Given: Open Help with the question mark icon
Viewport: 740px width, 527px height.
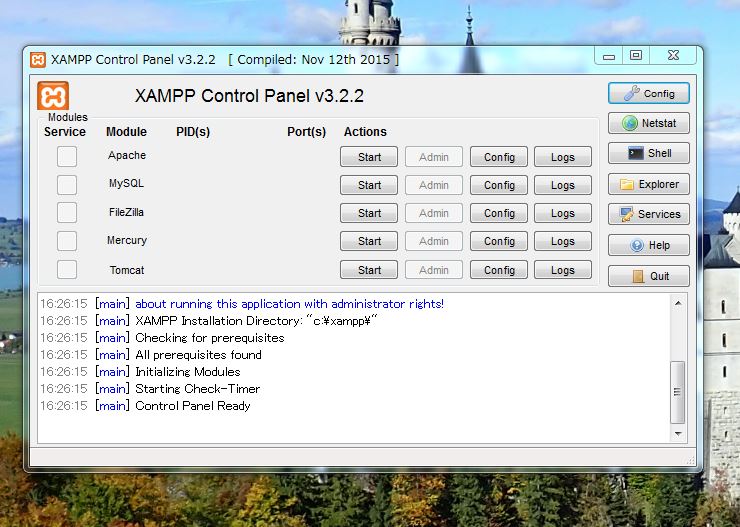Looking at the screenshot, I should 648,245.
